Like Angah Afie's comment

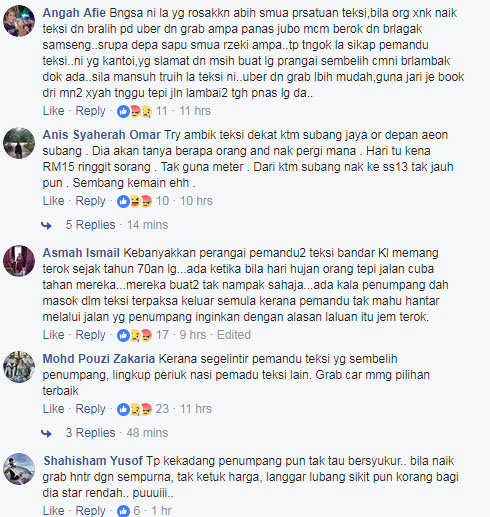(x=53, y=111)
